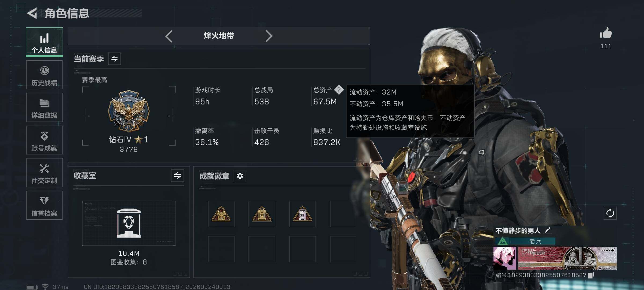Image resolution: width=644 pixels, height=290 pixels.
Task: Give a thumbs-up like to this profile
Action: [x=606, y=33]
